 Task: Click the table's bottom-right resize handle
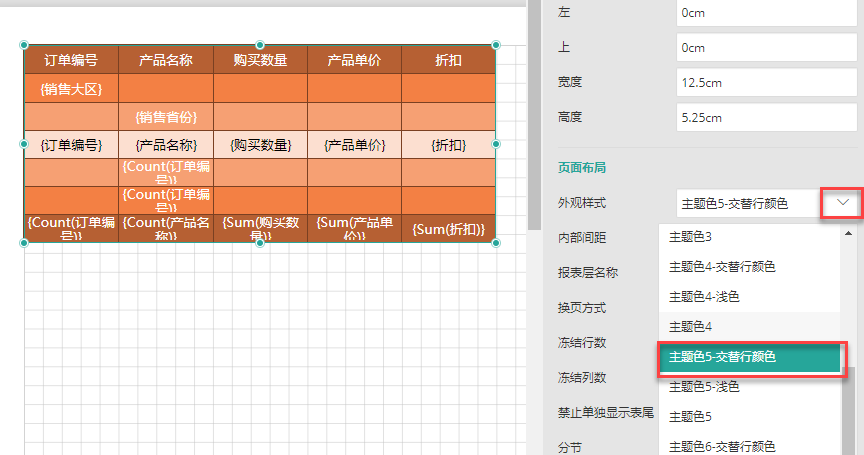click(496, 243)
